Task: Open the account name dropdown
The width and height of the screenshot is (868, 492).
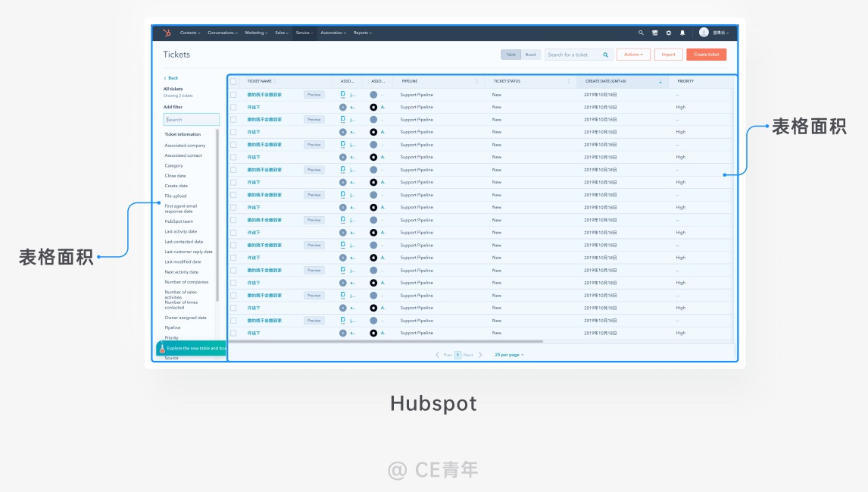Action: [721, 33]
